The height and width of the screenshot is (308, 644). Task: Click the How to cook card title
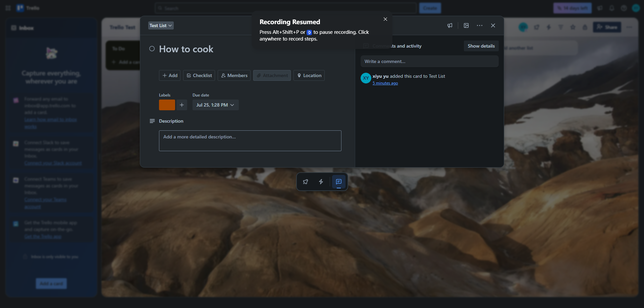tap(186, 49)
